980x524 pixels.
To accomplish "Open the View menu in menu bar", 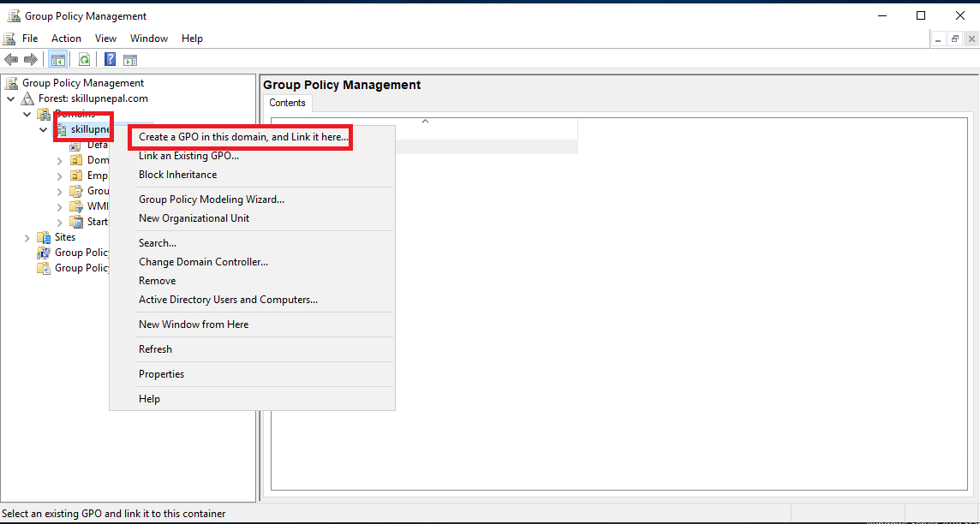I will (x=105, y=38).
